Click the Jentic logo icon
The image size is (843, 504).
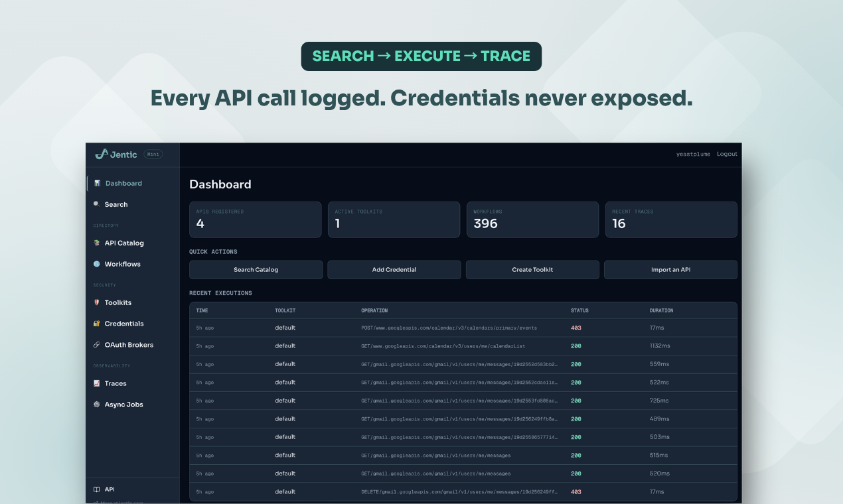(101, 154)
